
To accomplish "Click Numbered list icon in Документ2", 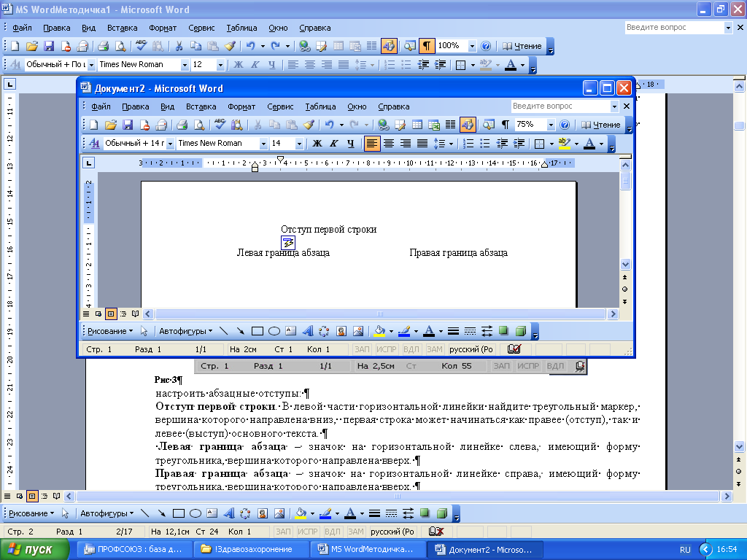I will [x=468, y=143].
